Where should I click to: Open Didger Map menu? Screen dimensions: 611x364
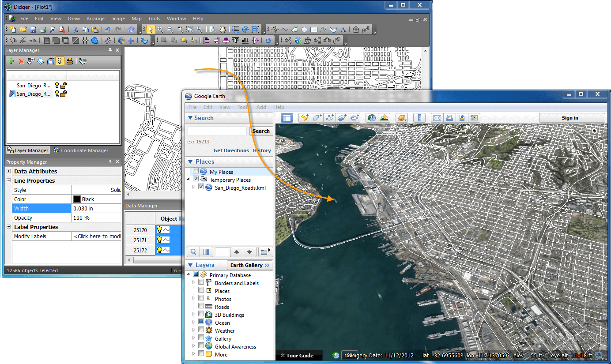(x=136, y=19)
